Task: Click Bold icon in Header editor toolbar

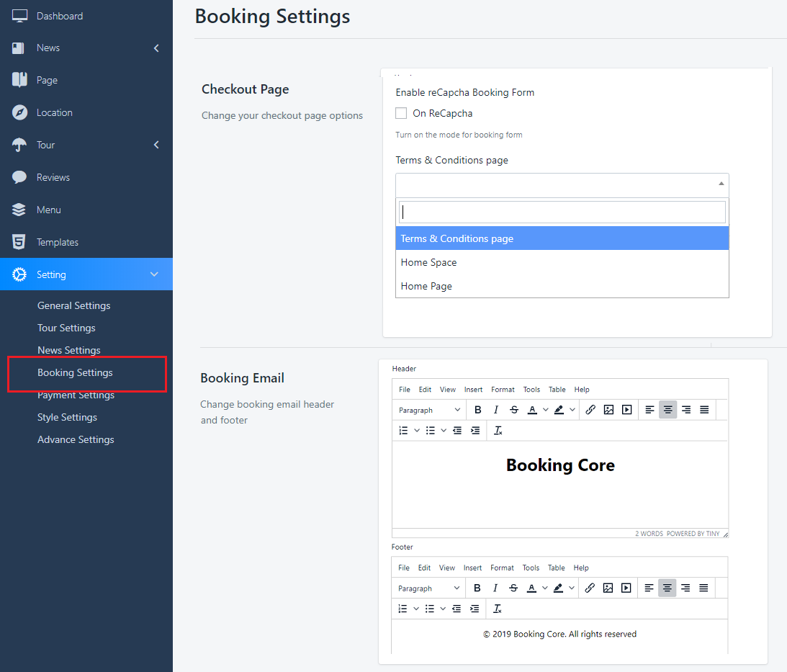Action: click(477, 410)
